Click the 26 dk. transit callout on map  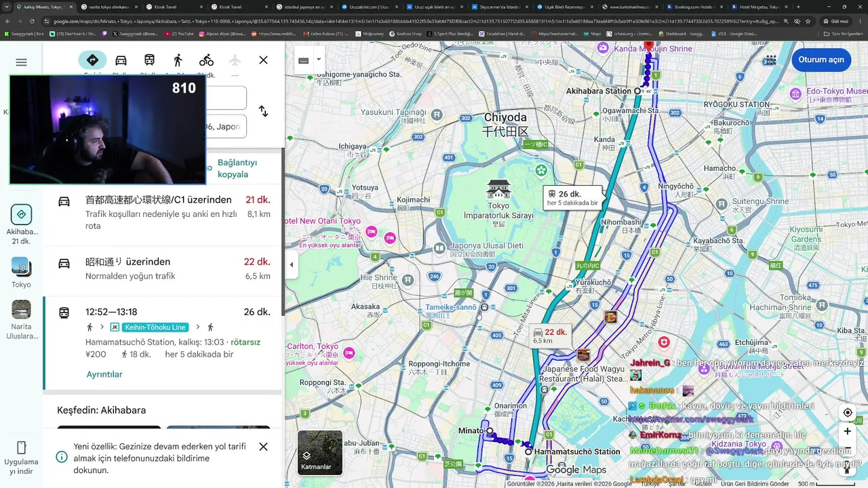point(573,198)
